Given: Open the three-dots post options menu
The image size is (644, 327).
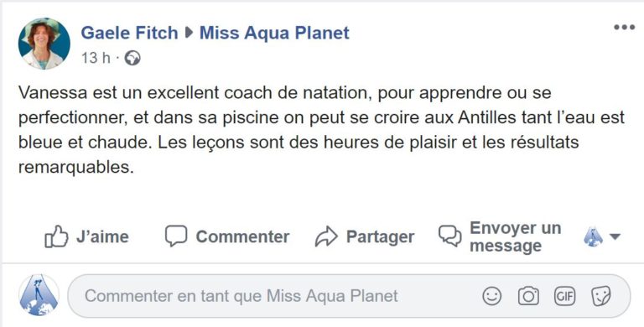Looking at the screenshot, I should click(x=624, y=28).
